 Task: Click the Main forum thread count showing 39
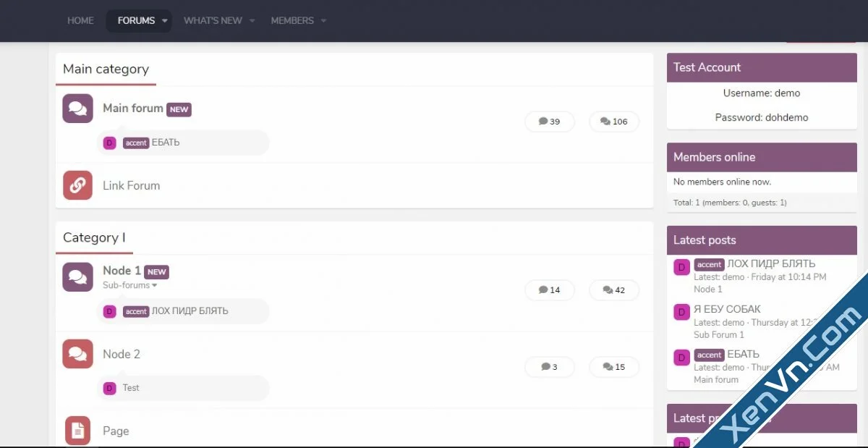[550, 122]
